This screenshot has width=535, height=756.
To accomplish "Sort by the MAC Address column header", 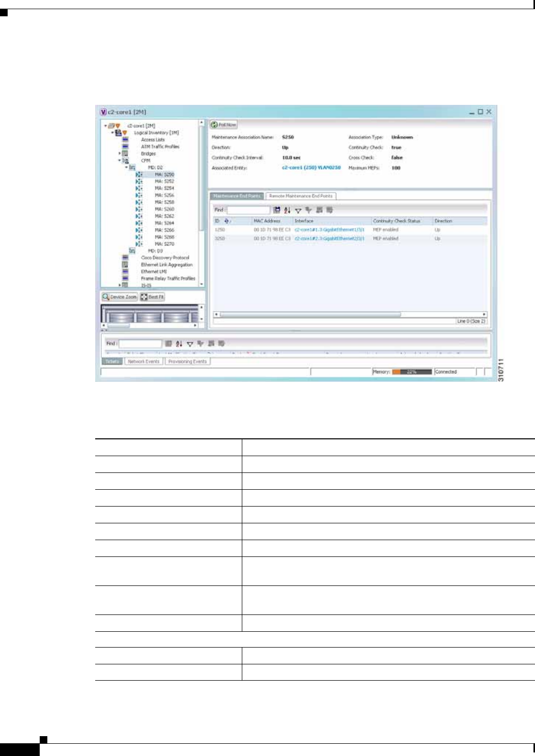I will coord(272,221).
